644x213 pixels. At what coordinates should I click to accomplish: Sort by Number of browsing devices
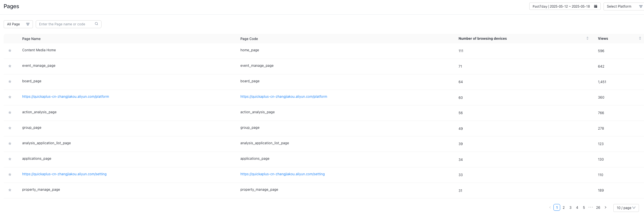[x=587, y=38]
